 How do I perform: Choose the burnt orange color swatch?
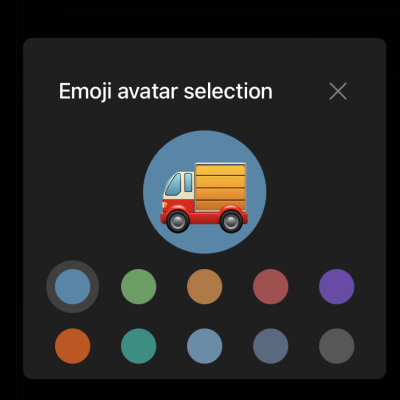point(73,346)
